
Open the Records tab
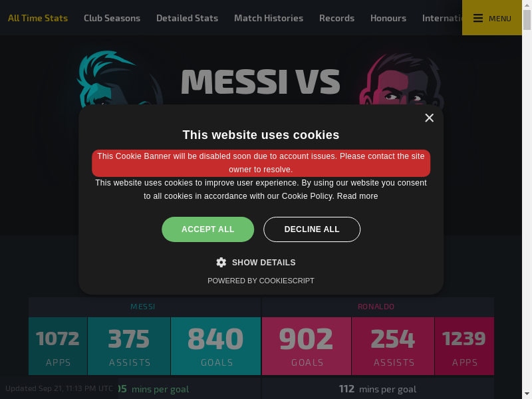336,18
